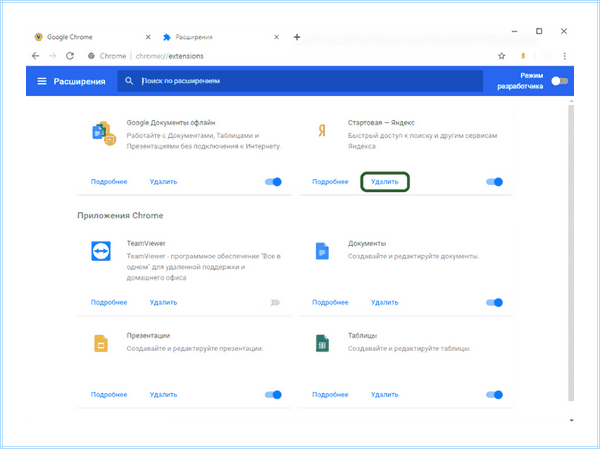Open a new tab with plus
Image resolution: width=600 pixels, height=449 pixels.
click(x=297, y=37)
